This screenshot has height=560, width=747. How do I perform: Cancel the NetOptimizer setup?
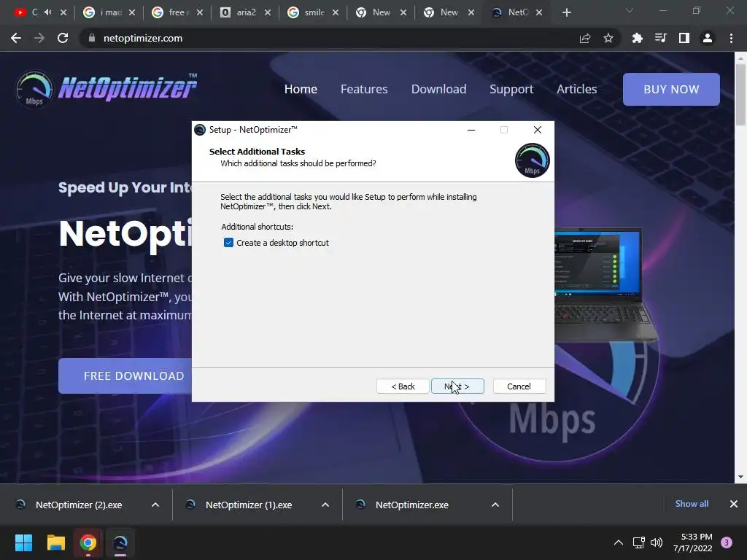pos(519,386)
